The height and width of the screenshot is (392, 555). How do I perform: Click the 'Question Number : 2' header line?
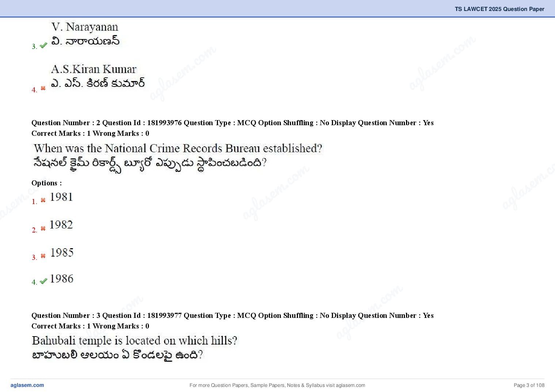(x=233, y=123)
